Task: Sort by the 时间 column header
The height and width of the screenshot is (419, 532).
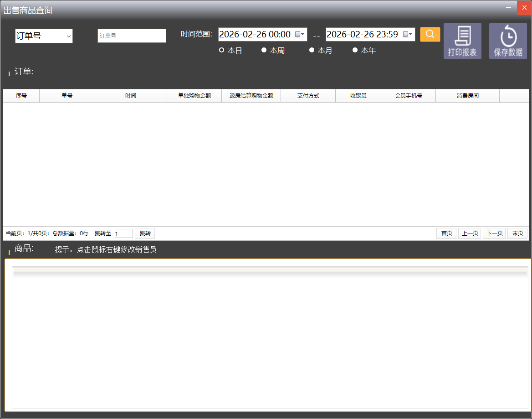Action: (x=130, y=96)
